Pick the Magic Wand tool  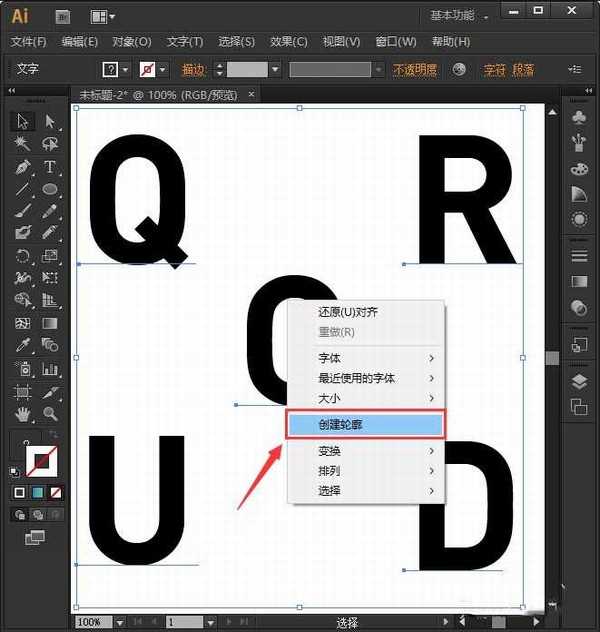pos(23,144)
